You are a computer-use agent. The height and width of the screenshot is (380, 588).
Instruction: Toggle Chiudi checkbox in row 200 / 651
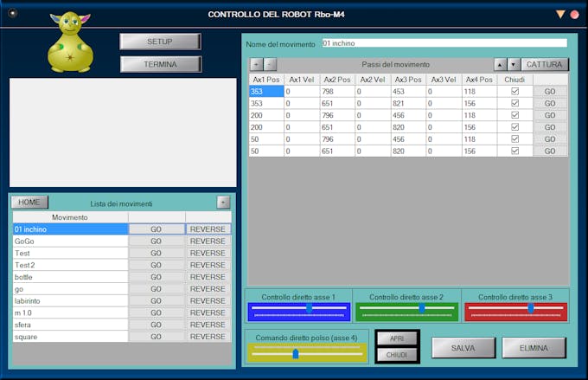pos(514,127)
